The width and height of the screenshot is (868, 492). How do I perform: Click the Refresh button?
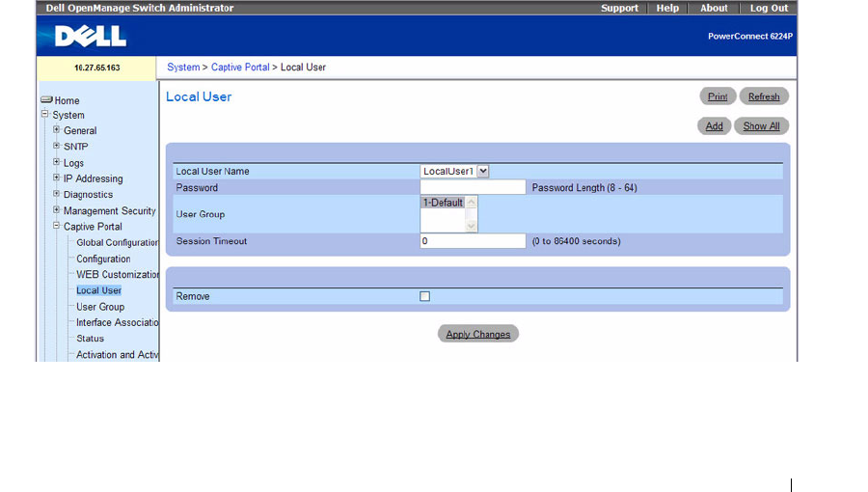pyautogui.click(x=764, y=96)
